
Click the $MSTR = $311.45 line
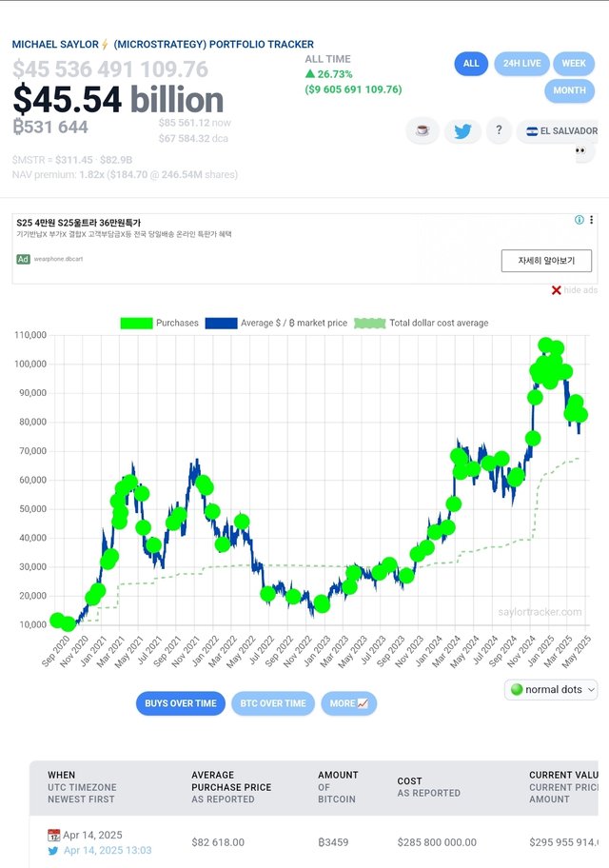pyautogui.click(x=72, y=160)
